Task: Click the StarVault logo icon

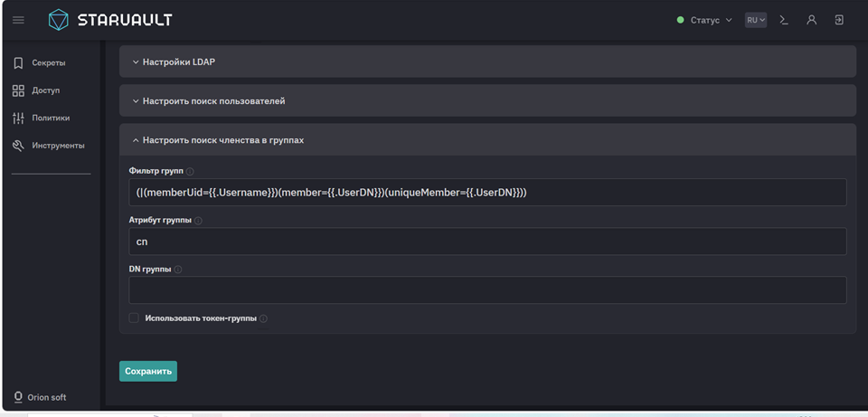Action: (x=58, y=20)
